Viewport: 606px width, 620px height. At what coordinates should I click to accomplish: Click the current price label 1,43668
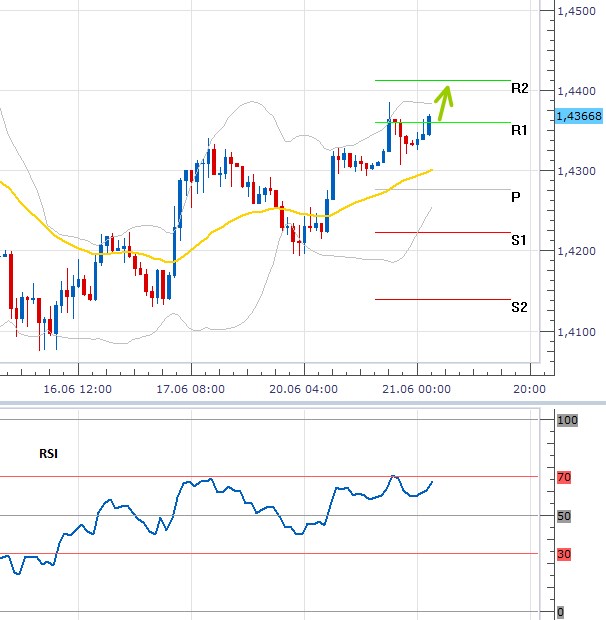[x=579, y=116]
